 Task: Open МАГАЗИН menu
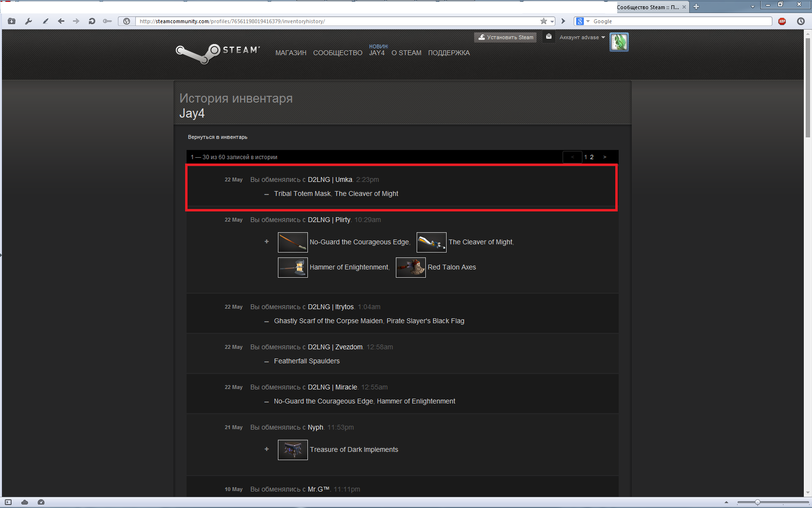pyautogui.click(x=291, y=53)
